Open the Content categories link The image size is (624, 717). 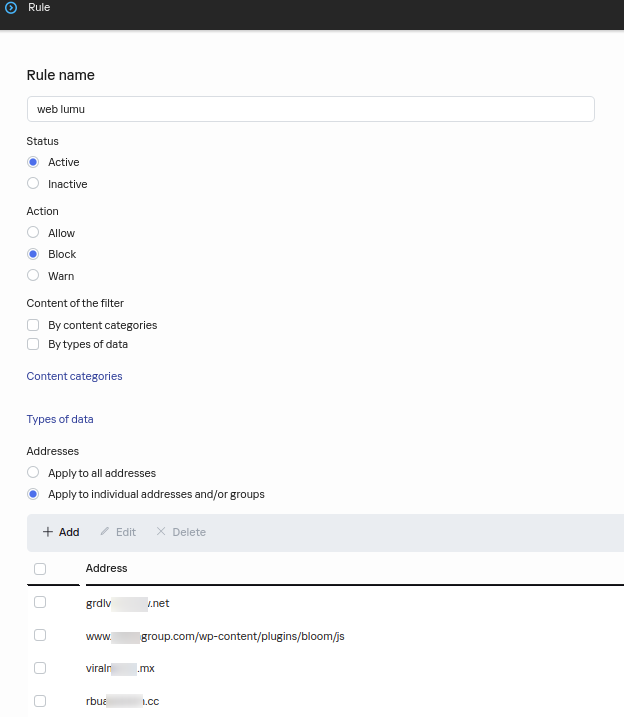click(74, 376)
